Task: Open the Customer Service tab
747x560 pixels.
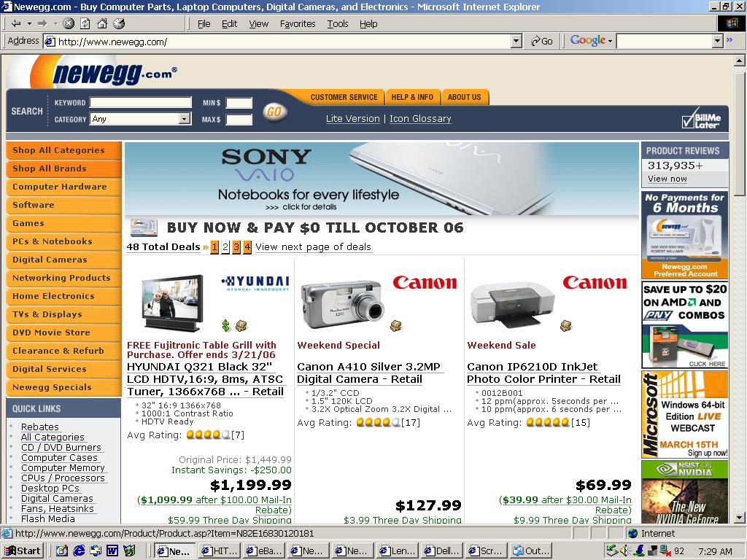Action: click(x=344, y=97)
